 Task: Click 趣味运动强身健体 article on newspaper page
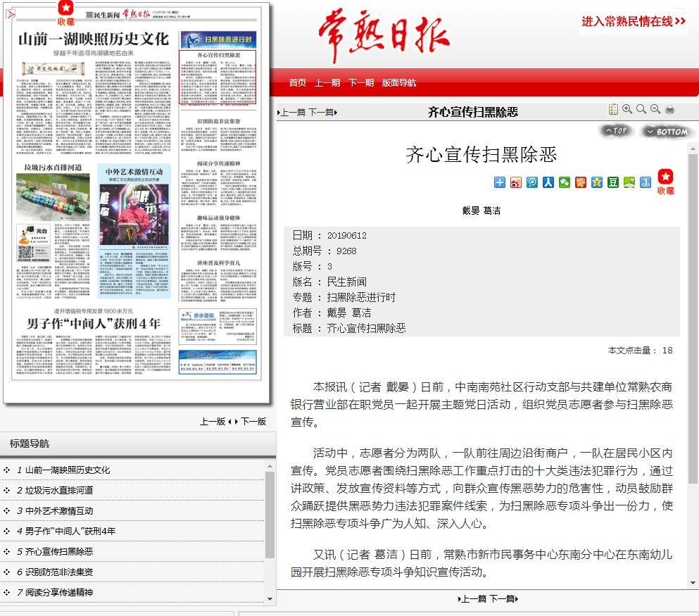click(218, 234)
